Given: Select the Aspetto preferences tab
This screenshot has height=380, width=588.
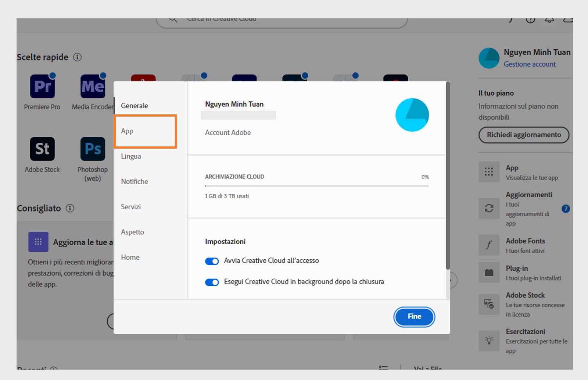Looking at the screenshot, I should 132,232.
